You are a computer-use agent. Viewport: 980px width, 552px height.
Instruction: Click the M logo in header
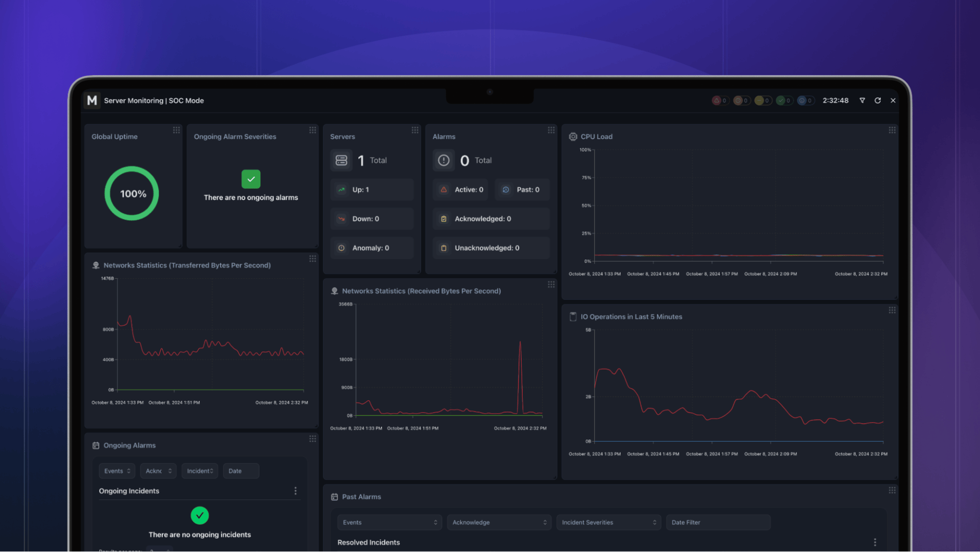92,101
